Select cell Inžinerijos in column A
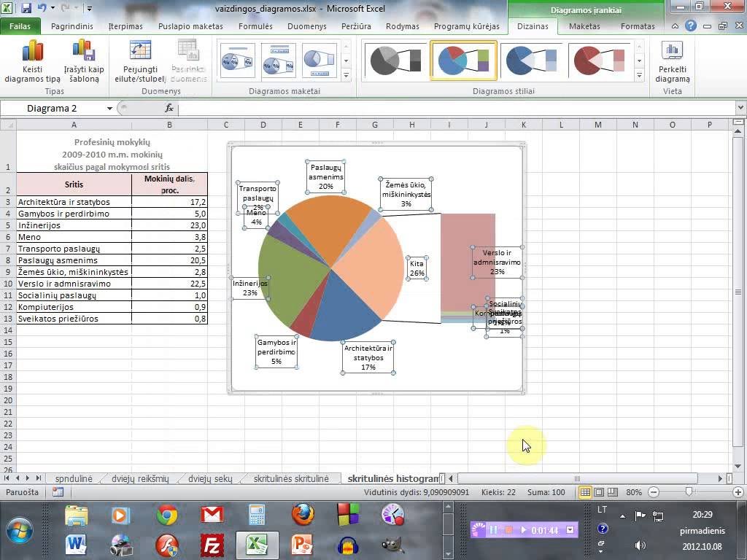This screenshot has width=747, height=560. (x=74, y=225)
